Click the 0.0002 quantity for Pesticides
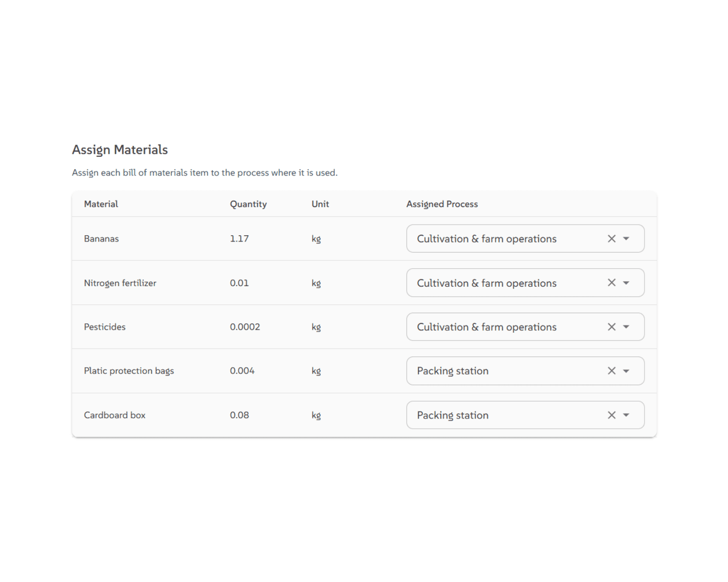Image resolution: width=728 pixels, height=582 pixels. click(x=245, y=327)
